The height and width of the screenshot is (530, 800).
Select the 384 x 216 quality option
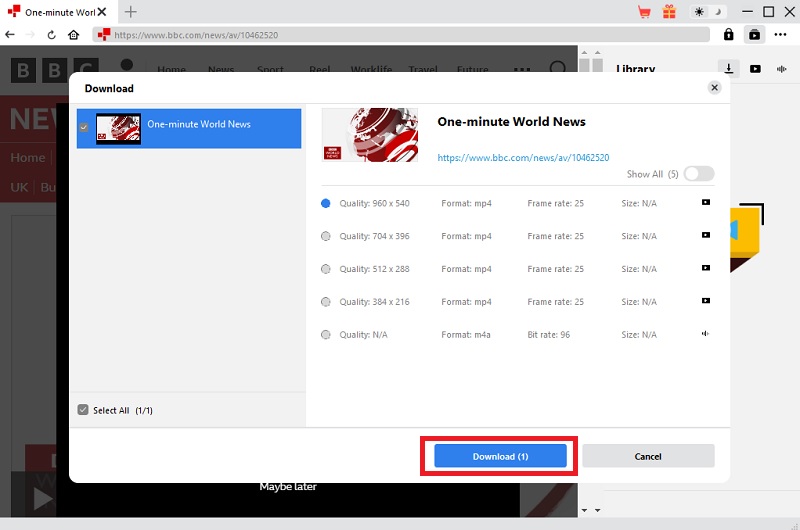pos(326,302)
